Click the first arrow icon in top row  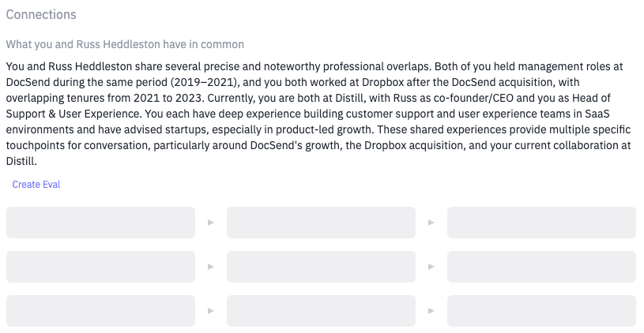[x=211, y=223]
